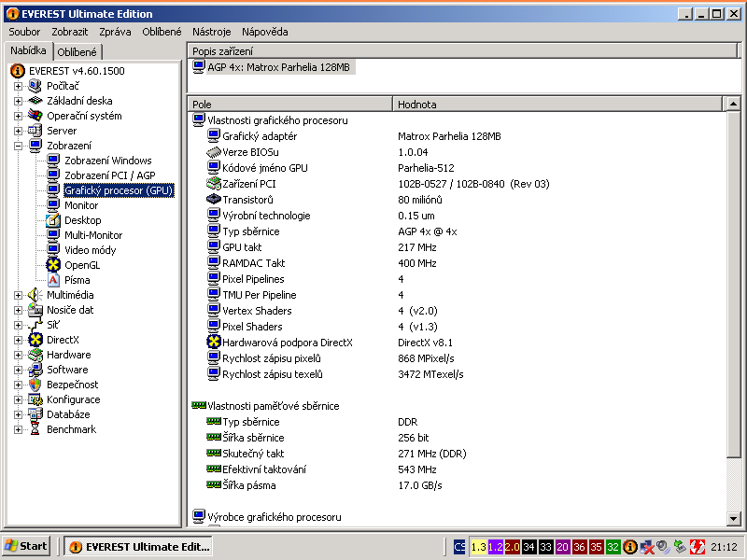Switch to the Oblíbené tab
747x560 pixels.
(78, 52)
